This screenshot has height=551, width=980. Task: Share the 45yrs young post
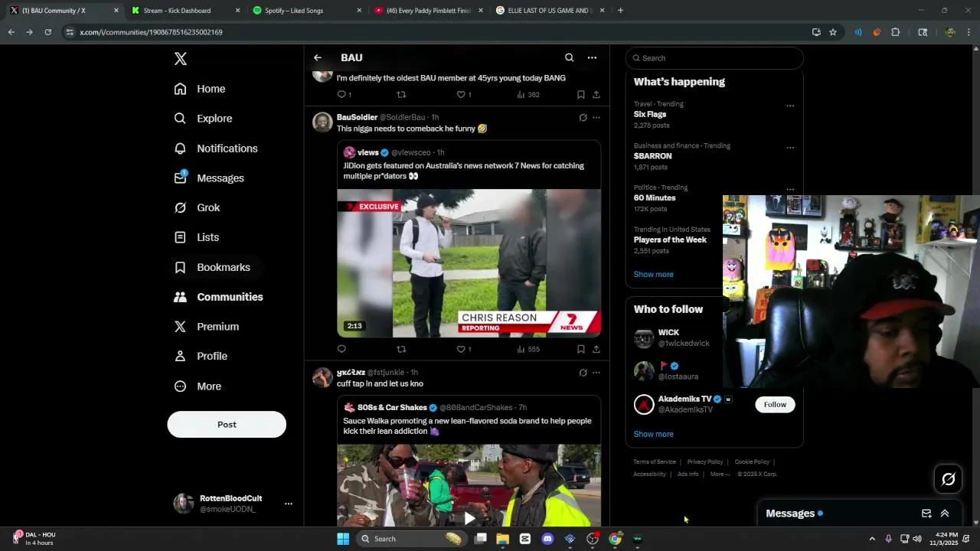596,95
